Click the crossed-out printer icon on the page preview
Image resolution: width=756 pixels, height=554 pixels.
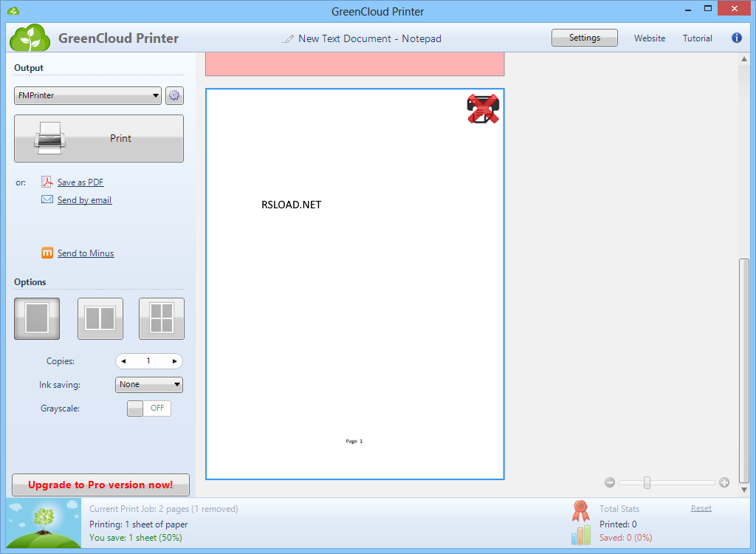click(x=482, y=108)
